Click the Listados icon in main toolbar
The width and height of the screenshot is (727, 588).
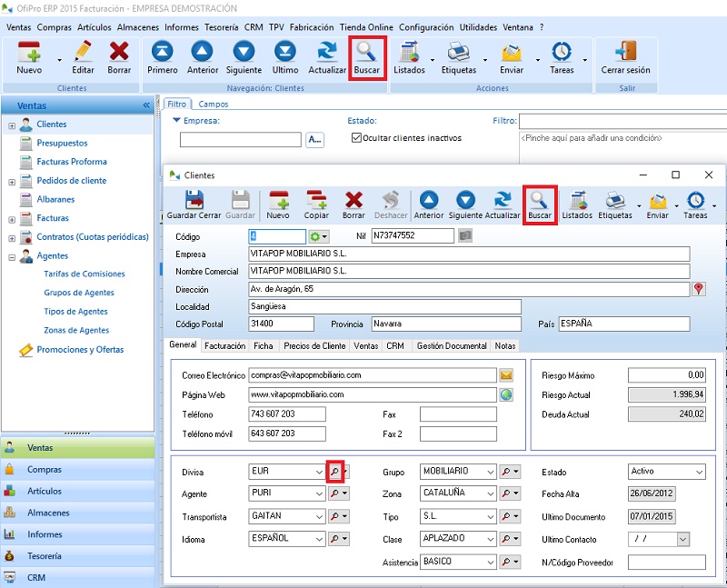pyautogui.click(x=409, y=57)
